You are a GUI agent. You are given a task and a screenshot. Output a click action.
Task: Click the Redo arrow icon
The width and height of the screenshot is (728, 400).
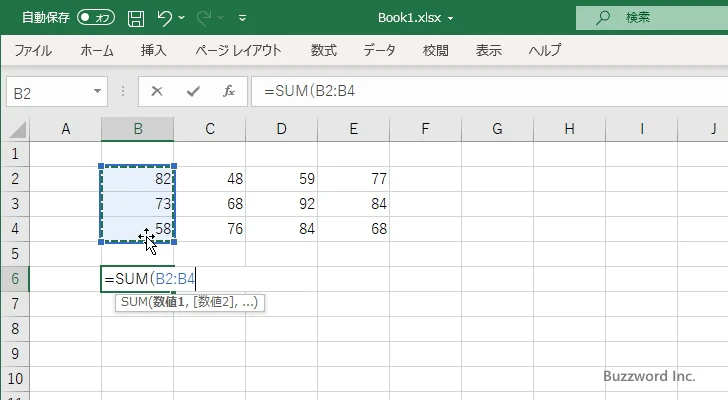(x=204, y=18)
